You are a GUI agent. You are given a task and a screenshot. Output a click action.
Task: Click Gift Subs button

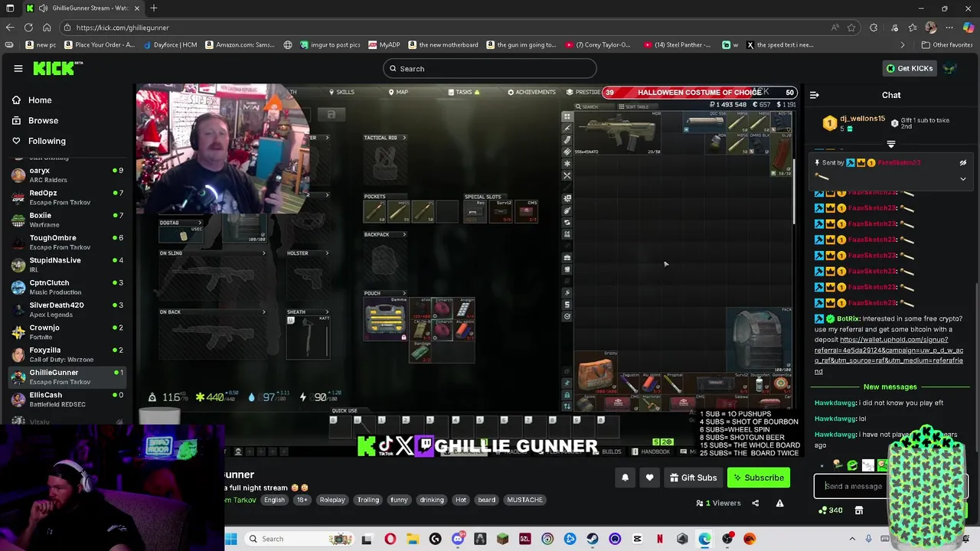693,478
